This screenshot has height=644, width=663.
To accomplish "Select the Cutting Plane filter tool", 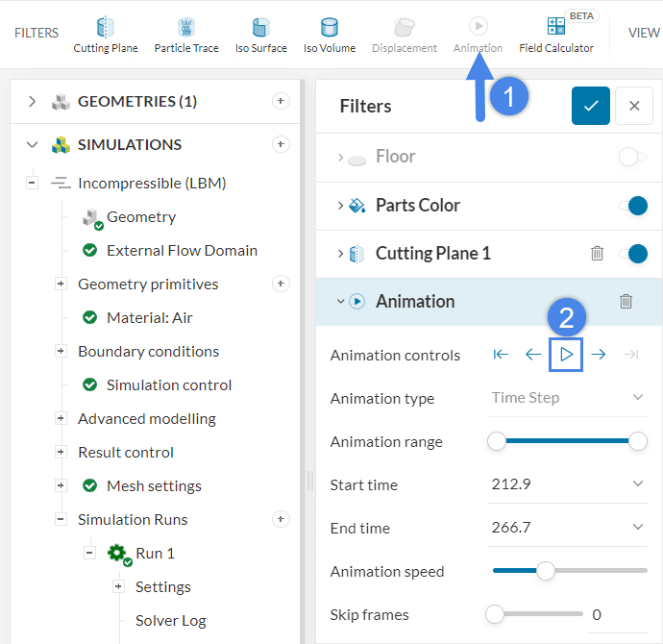I will click(x=106, y=34).
